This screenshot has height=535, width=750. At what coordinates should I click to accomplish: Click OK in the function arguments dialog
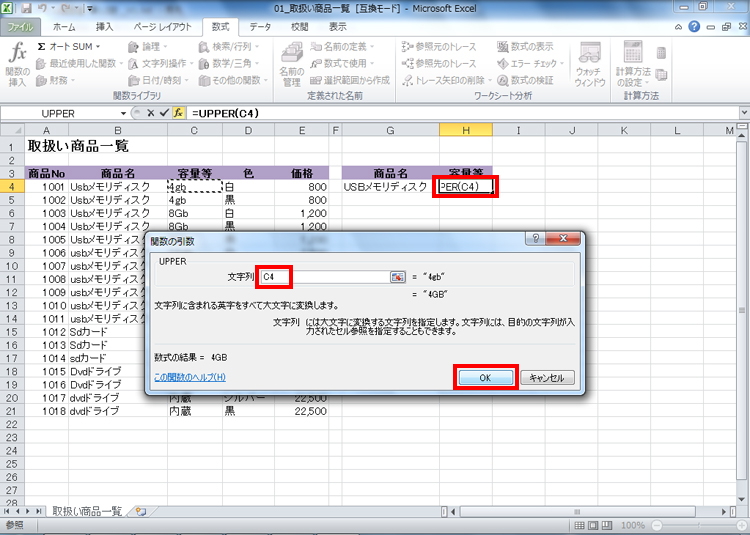click(x=485, y=378)
